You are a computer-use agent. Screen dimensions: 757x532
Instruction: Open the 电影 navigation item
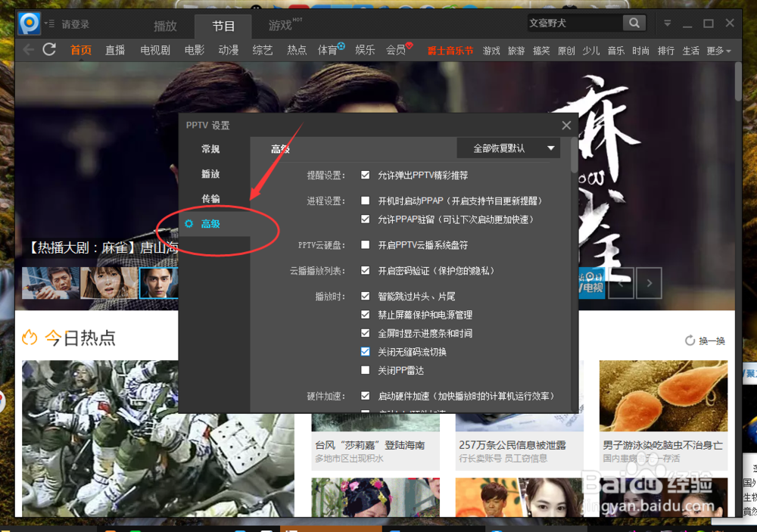point(195,50)
